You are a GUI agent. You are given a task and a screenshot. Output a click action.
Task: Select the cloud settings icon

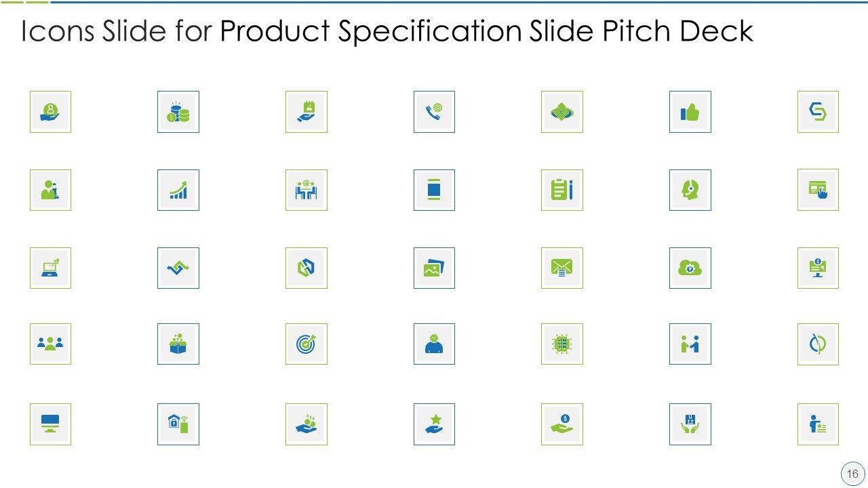pyautogui.click(x=690, y=268)
